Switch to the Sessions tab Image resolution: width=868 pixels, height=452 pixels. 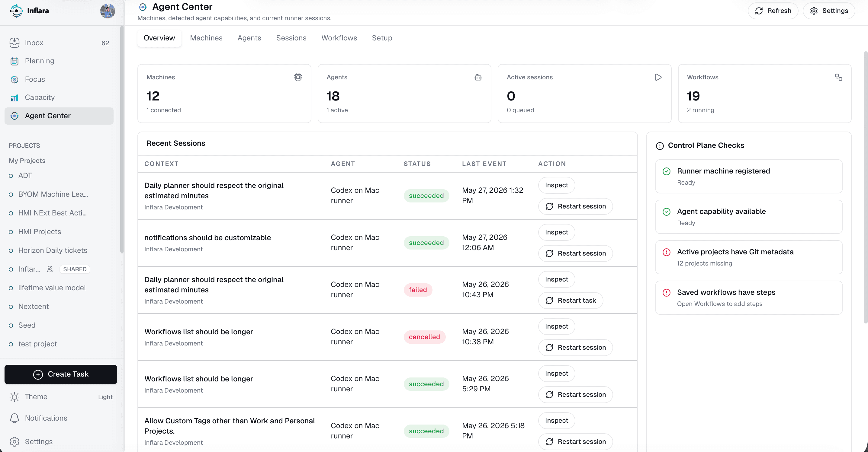[x=291, y=38]
